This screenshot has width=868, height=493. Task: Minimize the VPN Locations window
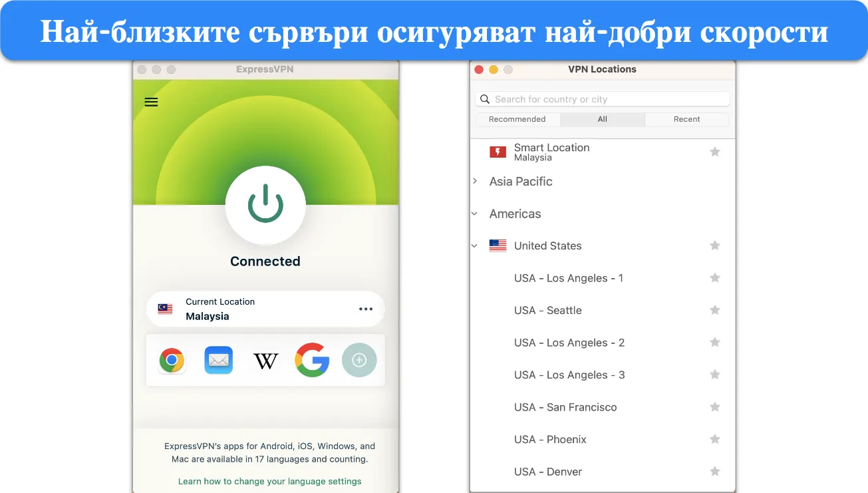(x=494, y=69)
